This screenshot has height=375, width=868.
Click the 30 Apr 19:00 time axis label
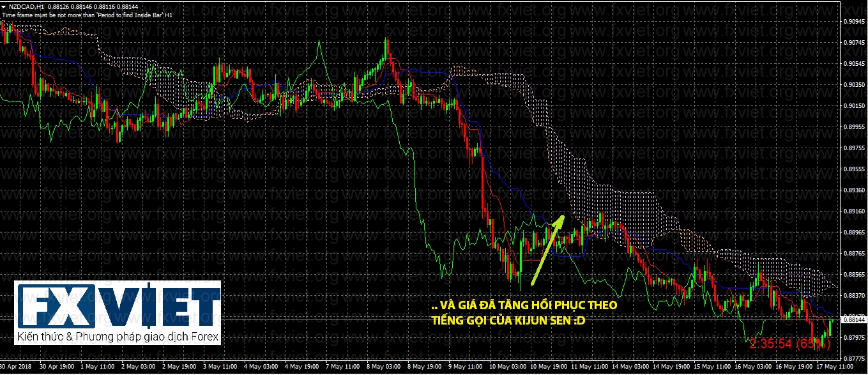point(56,368)
